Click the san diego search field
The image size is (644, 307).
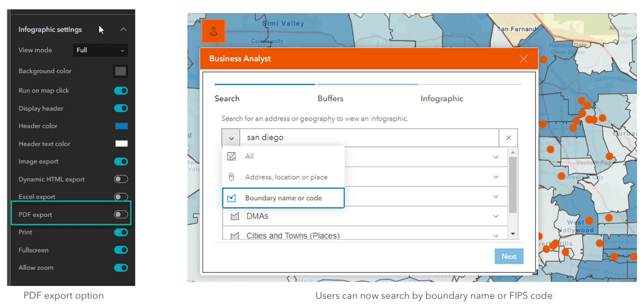368,138
